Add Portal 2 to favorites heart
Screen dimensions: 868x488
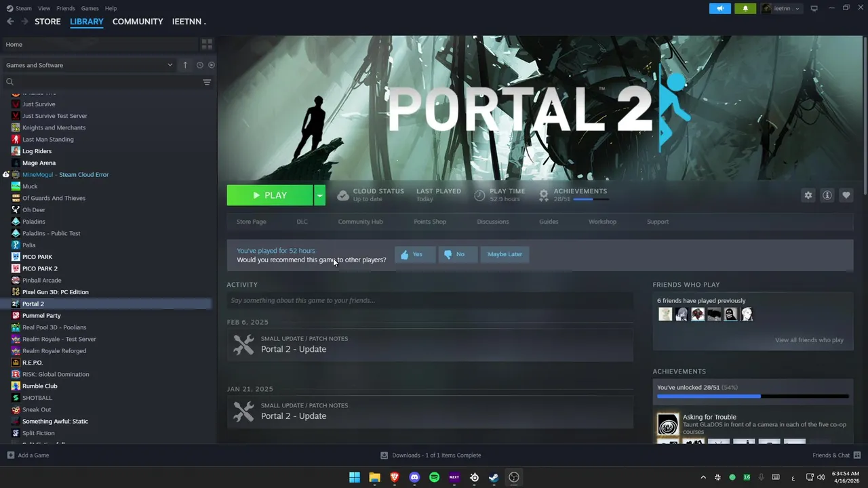(846, 195)
